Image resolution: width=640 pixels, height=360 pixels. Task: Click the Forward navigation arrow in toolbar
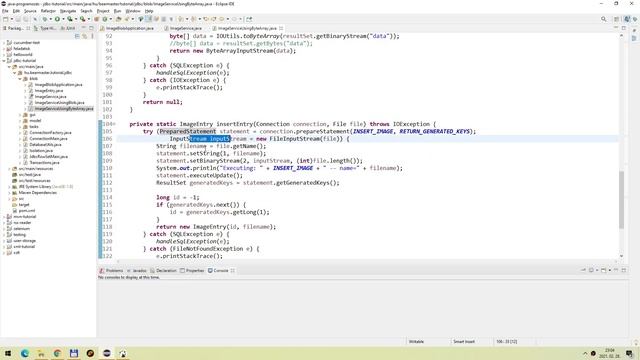(234, 19)
